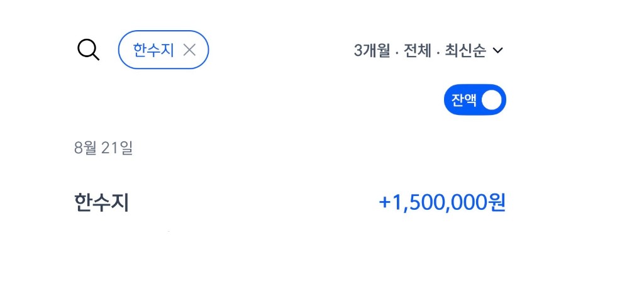Open the 최신순 sort order option

(465, 50)
